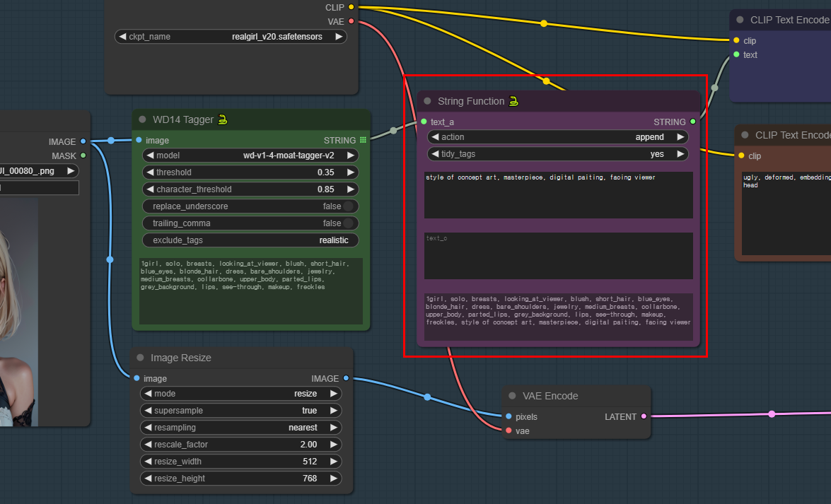The height and width of the screenshot is (504, 831).
Task: Collapse the negative prompt CLIP Text Encode node dot
Action: coord(745,135)
